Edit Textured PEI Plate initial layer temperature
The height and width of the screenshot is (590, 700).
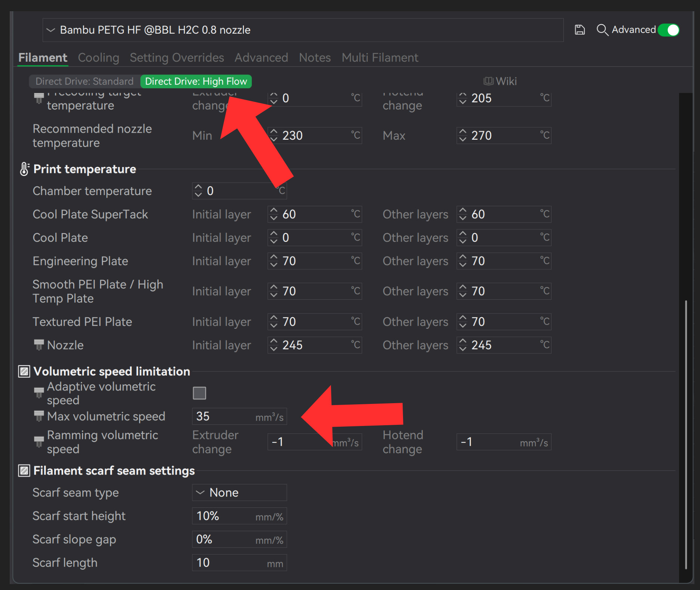(315, 322)
